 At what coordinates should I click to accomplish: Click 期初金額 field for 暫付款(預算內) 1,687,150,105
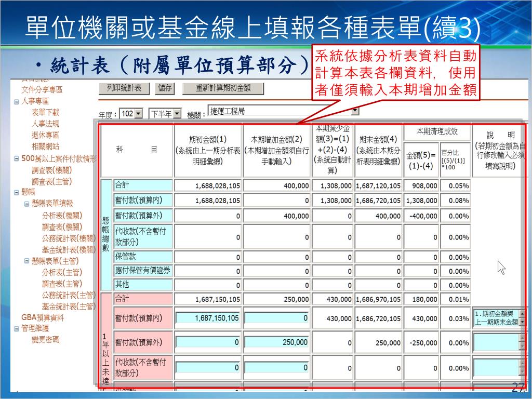208,318
